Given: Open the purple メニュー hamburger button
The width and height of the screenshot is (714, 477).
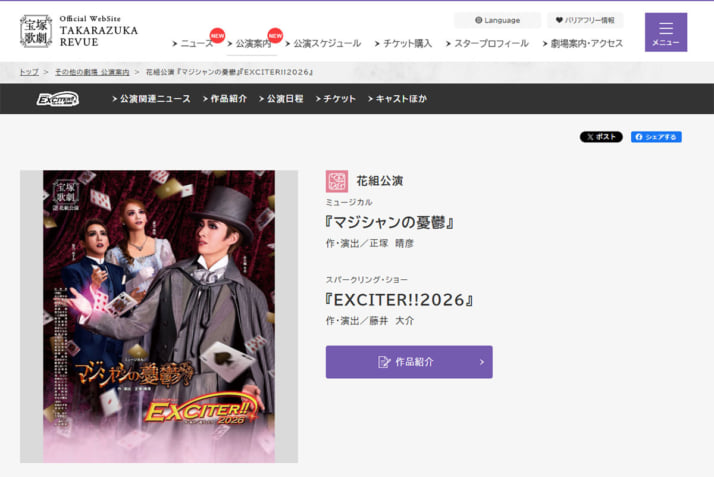Looking at the screenshot, I should tap(666, 32).
